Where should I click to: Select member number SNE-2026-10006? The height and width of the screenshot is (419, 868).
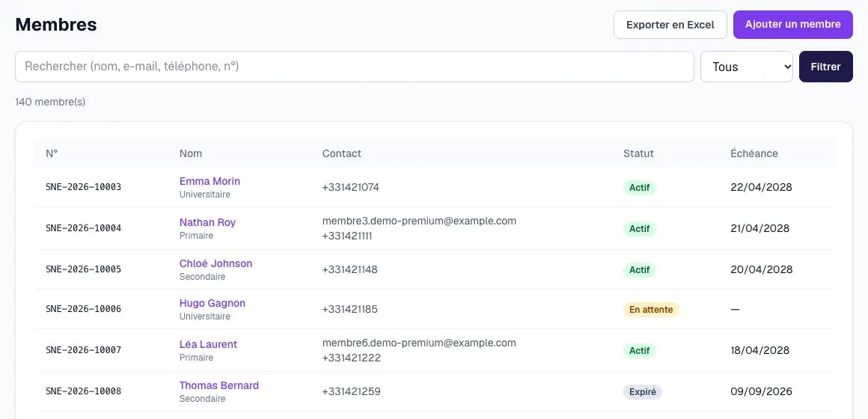pyautogui.click(x=84, y=309)
